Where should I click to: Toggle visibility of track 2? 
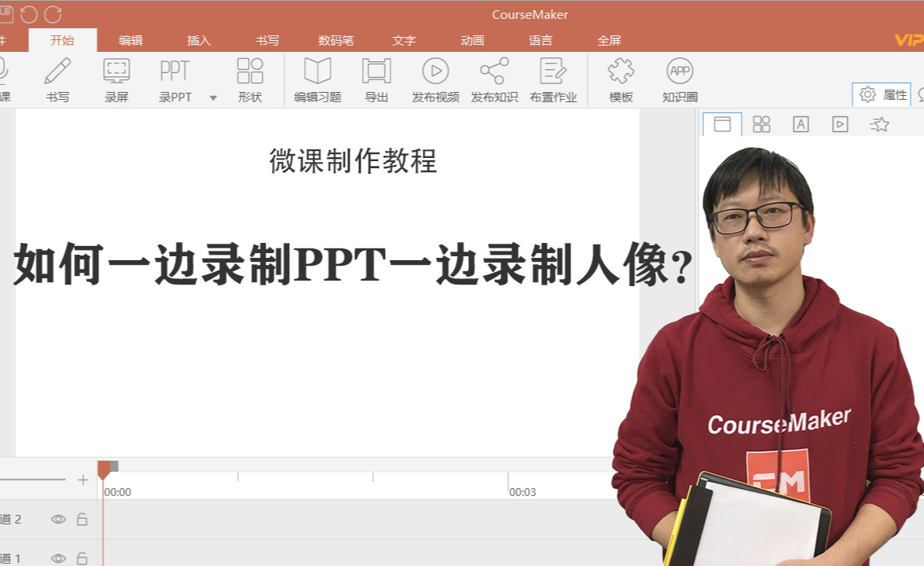[x=58, y=520]
